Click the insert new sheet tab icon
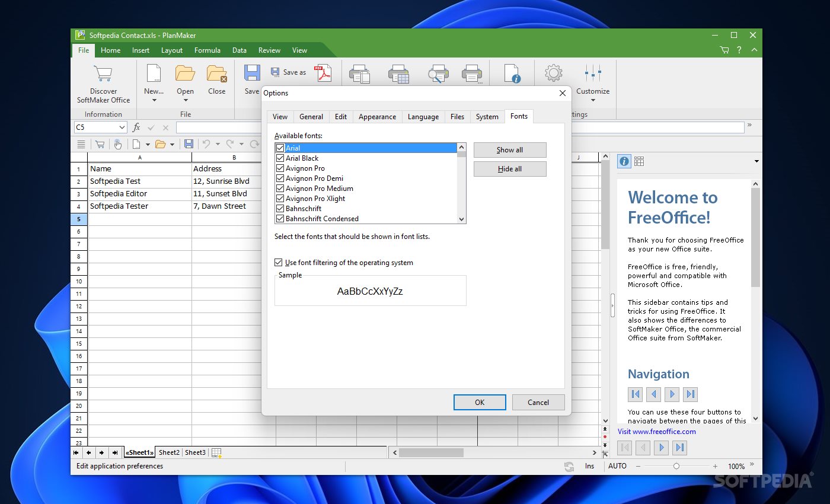 [216, 453]
